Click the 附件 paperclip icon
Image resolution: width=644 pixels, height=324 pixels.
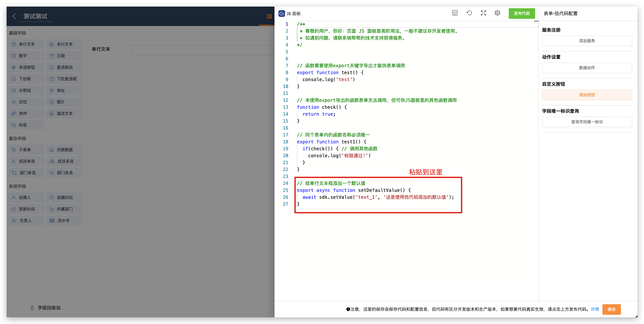(14, 113)
